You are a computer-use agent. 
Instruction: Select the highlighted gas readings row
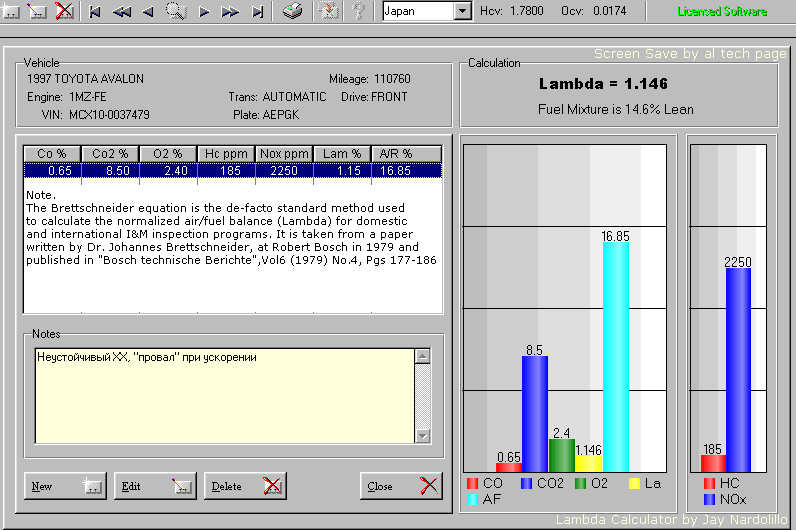pos(232,171)
